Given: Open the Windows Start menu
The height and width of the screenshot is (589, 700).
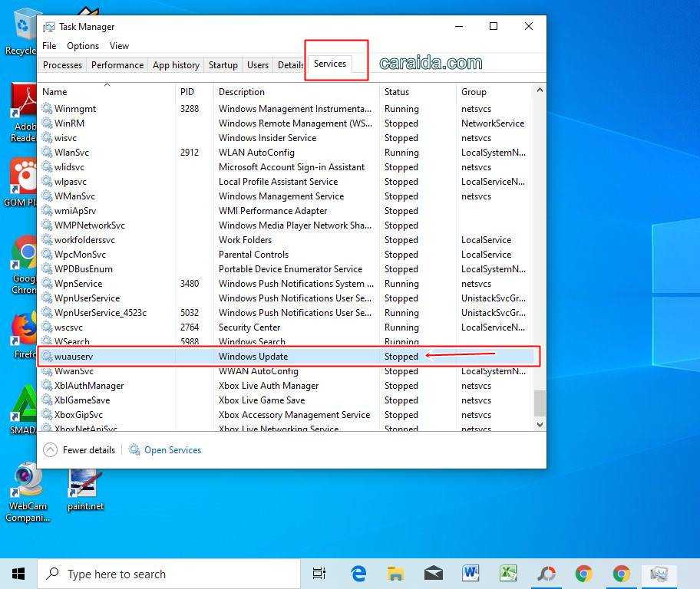Looking at the screenshot, I should tap(18, 574).
